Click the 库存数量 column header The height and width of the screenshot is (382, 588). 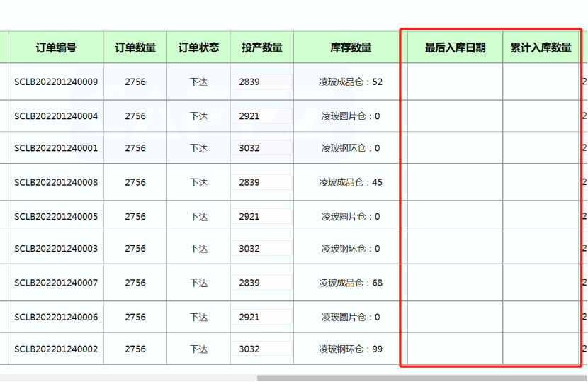point(350,47)
